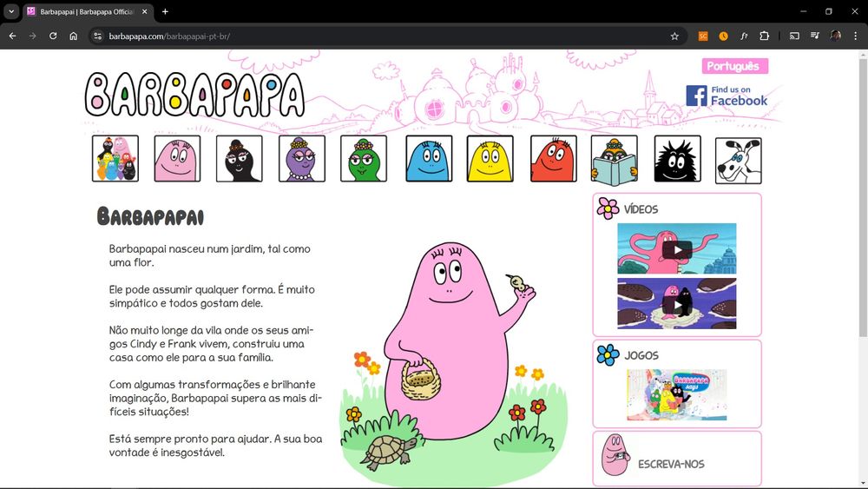868x489 pixels.
Task: Open the Extensions puzzle piece menu
Action: point(765,36)
